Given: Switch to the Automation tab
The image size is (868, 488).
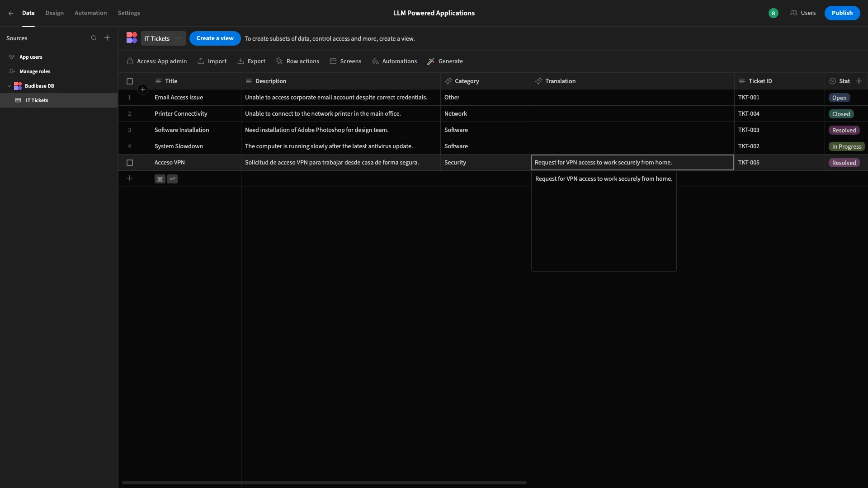Looking at the screenshot, I should 91,13.
